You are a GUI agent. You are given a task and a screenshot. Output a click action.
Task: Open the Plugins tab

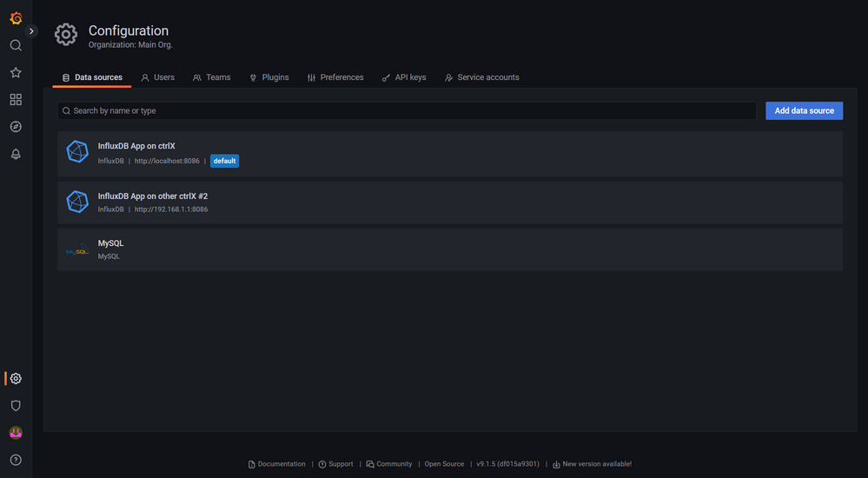tap(269, 77)
